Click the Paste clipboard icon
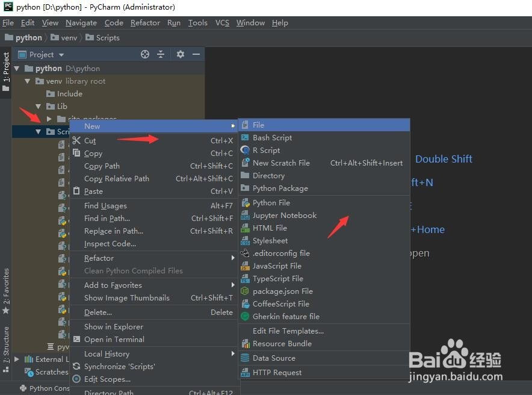The width and height of the screenshot is (532, 395). click(76, 191)
